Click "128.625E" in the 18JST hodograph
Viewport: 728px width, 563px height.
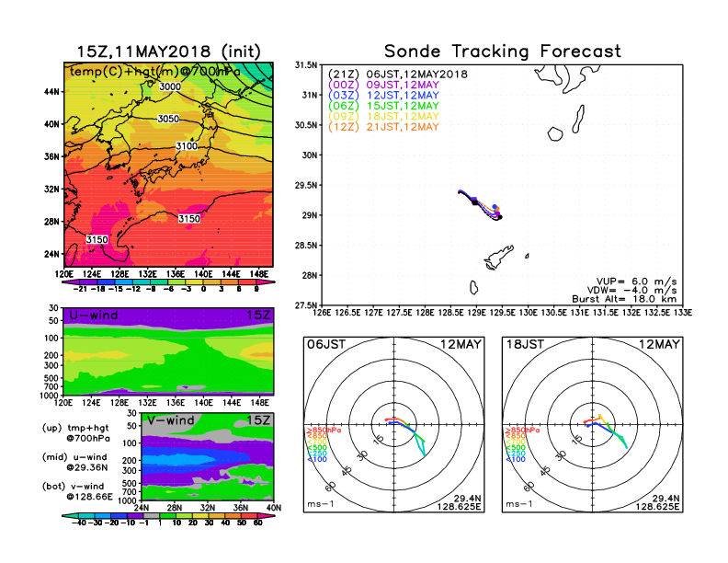pyautogui.click(x=657, y=506)
